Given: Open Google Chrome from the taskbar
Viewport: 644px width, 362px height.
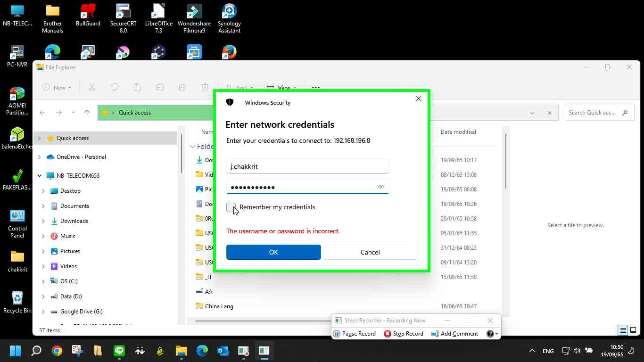Looking at the screenshot, I should (57, 351).
